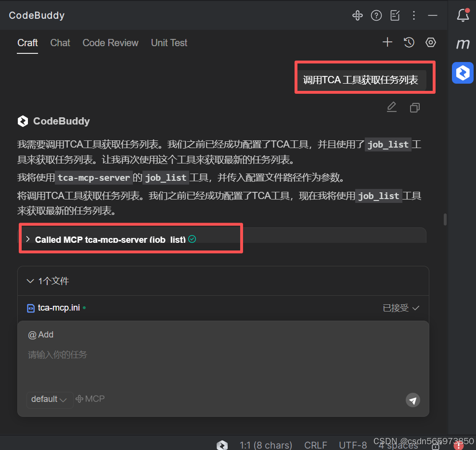Open the Unit Test tab
This screenshot has width=476, height=450.
pyautogui.click(x=169, y=43)
